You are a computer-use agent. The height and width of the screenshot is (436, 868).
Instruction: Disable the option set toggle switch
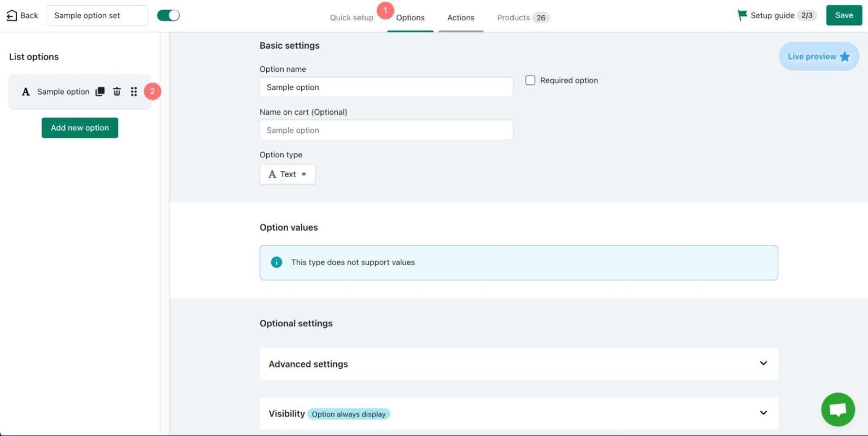pos(168,15)
